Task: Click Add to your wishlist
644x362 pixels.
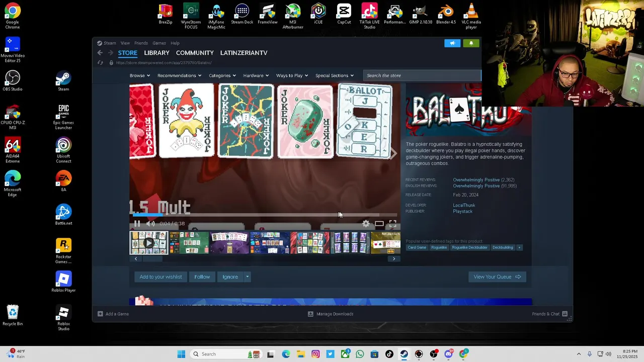Action: pos(160,277)
